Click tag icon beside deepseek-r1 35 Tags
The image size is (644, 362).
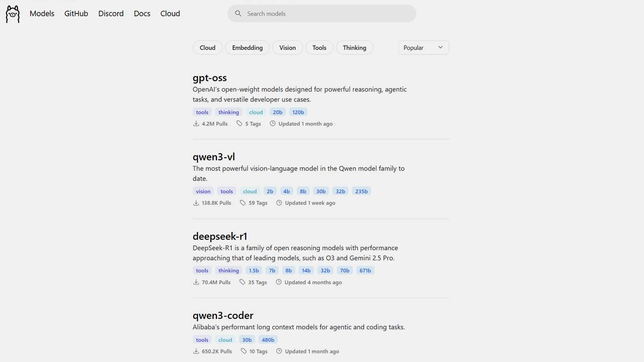[242, 282]
